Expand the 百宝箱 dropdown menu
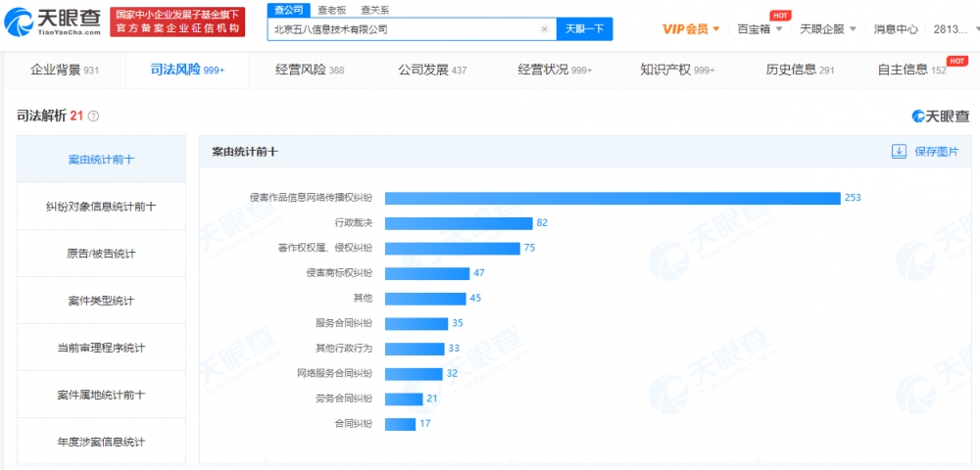The height and width of the screenshot is (470, 980). pyautogui.click(x=760, y=28)
